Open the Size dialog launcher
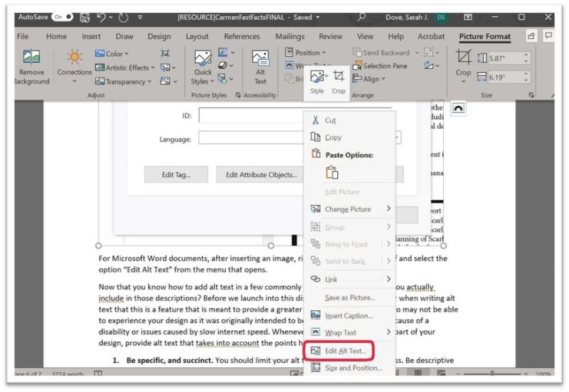Viewport: 569px width, 392px height. 531,95
